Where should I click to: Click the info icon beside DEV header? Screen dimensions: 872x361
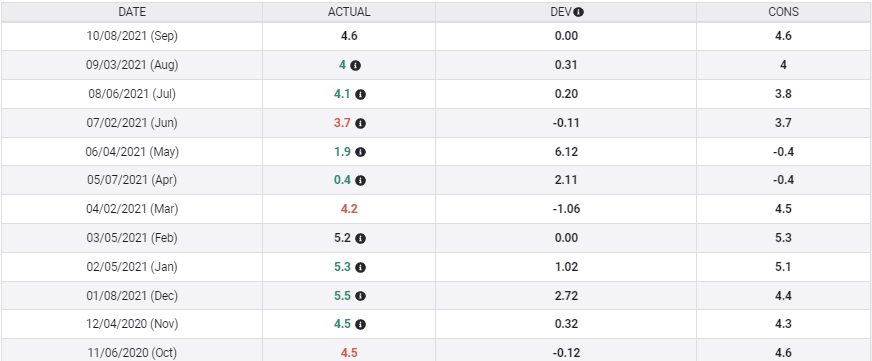click(x=578, y=12)
